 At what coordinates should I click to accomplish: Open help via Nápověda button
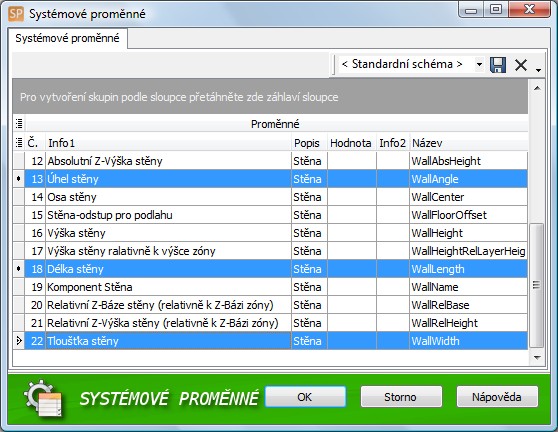[x=497, y=397]
